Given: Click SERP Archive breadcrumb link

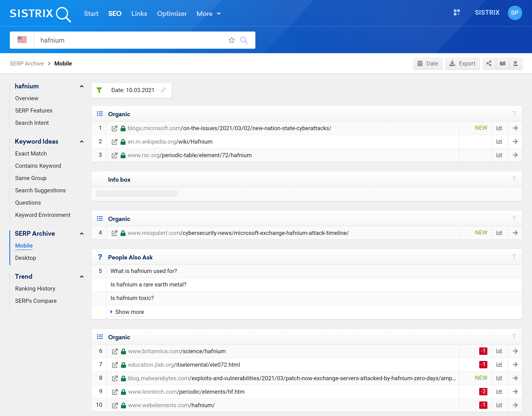Looking at the screenshot, I should click(27, 64).
